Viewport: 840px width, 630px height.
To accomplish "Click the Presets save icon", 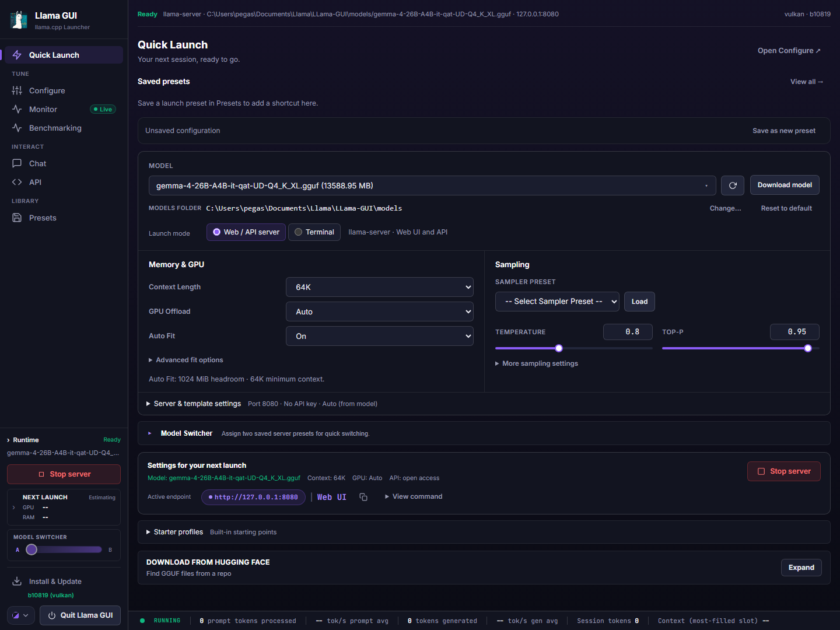I will click(17, 218).
